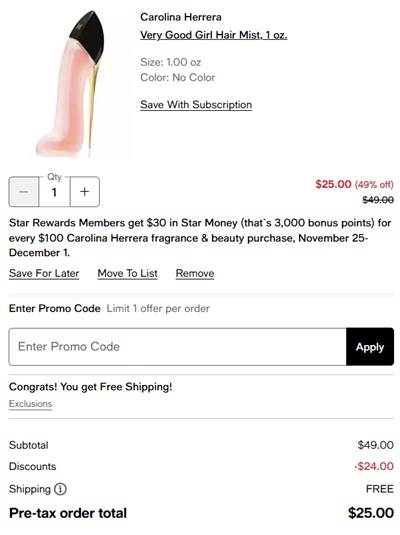
Task: Click Save With Subscription link
Action: 196,104
